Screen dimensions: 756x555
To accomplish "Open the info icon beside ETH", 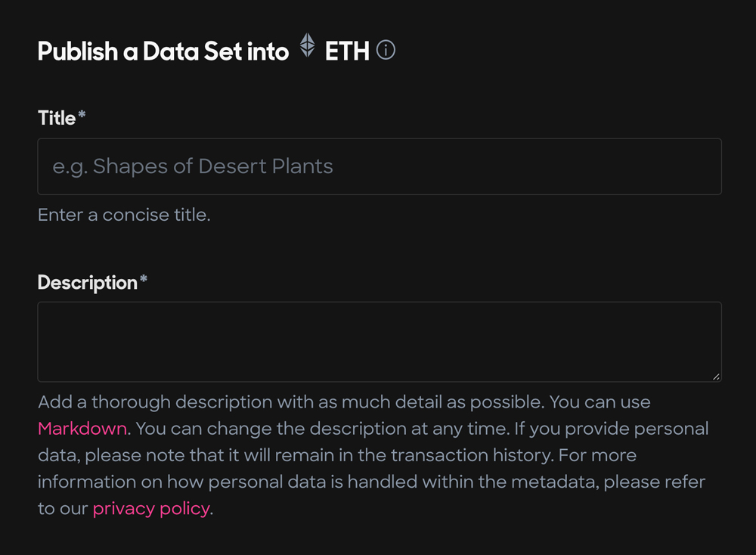I will pos(386,50).
